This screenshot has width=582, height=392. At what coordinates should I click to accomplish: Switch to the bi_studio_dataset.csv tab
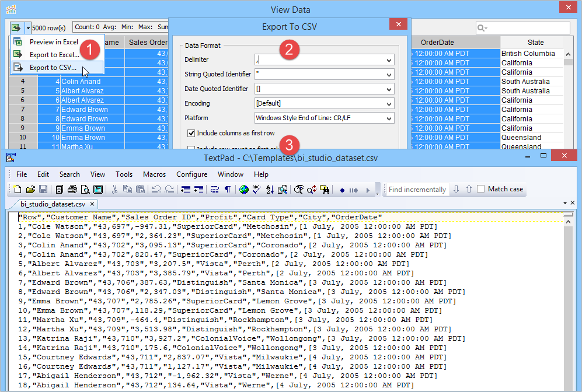click(x=53, y=204)
